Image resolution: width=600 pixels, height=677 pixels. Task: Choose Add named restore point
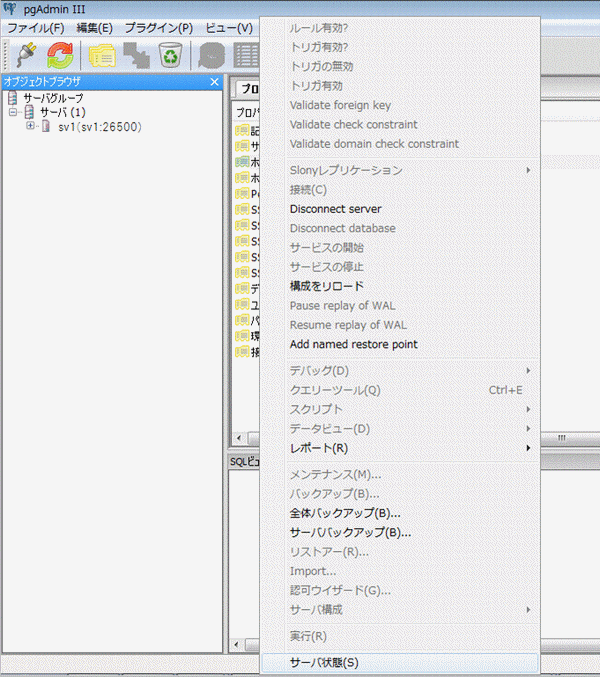coord(353,344)
